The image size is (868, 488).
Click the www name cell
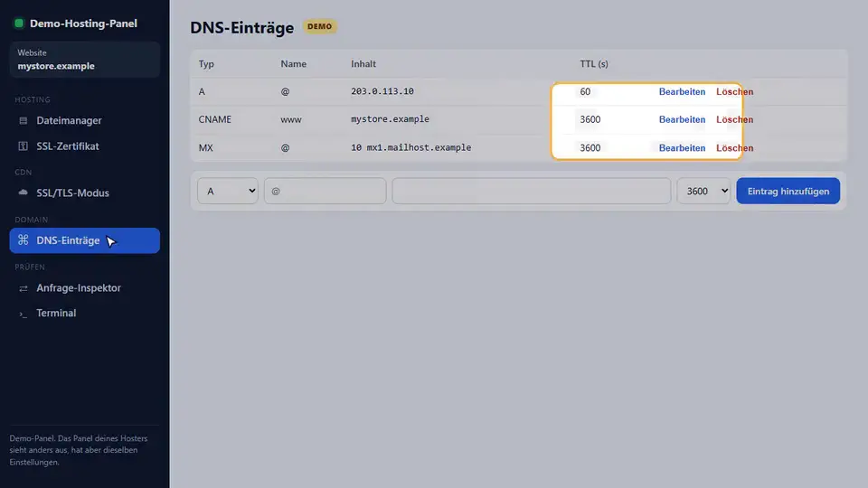tap(290, 119)
